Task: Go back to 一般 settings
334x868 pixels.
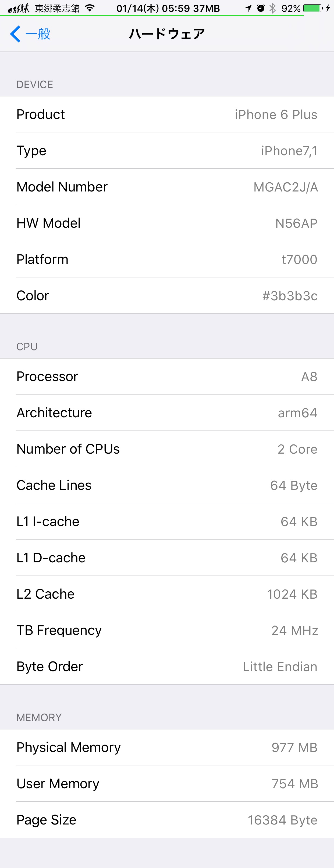Action: pyautogui.click(x=30, y=34)
